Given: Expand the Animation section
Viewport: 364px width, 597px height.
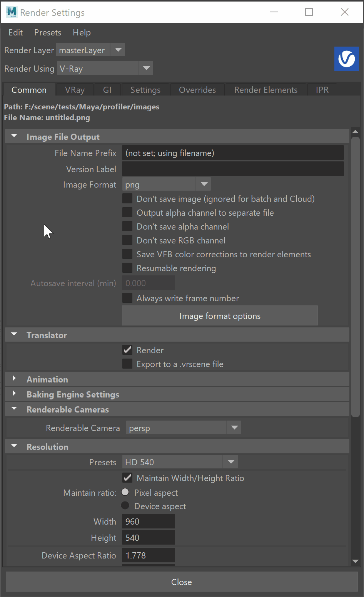Looking at the screenshot, I should click(14, 379).
